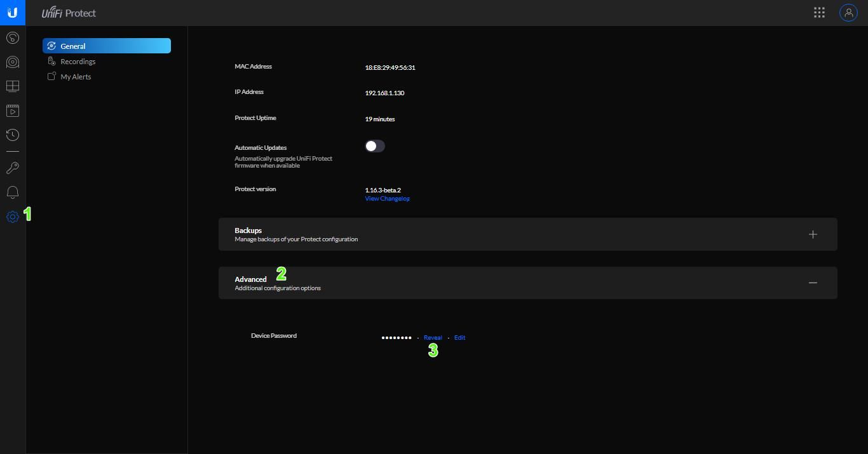Click the Advanced section header
Viewport: 868px width, 454px height.
point(251,279)
